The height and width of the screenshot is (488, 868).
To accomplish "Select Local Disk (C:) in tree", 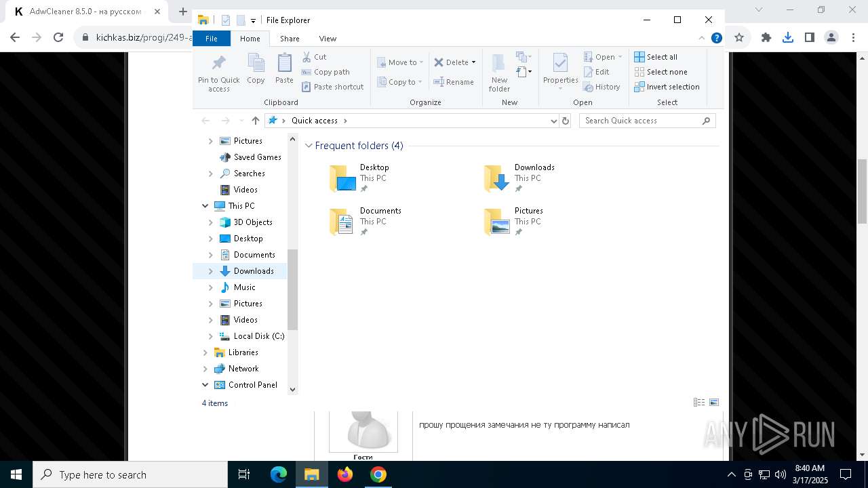I will tap(258, 336).
